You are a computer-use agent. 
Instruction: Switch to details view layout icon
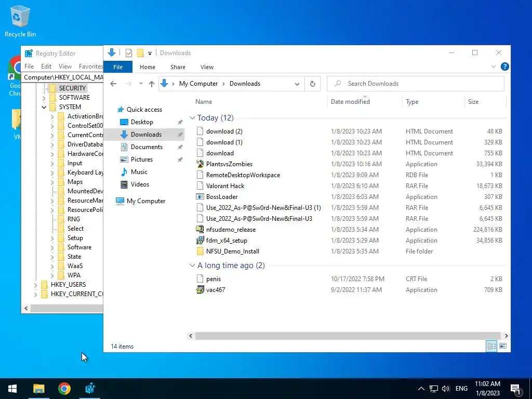pyautogui.click(x=491, y=346)
